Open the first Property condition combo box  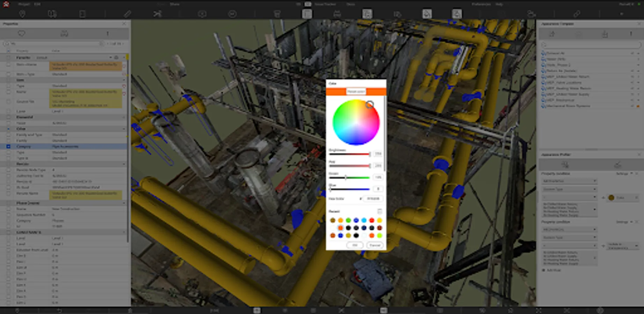[569, 181]
